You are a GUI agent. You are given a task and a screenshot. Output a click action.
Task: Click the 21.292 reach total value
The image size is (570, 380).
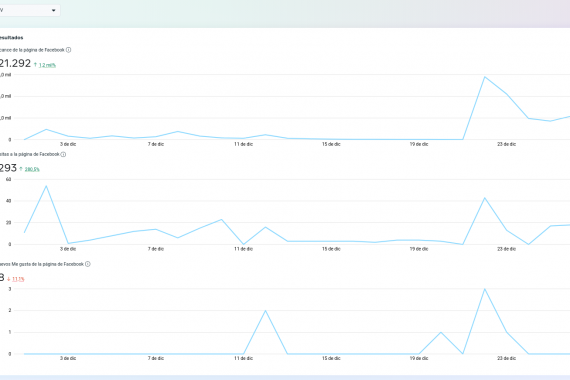point(15,63)
